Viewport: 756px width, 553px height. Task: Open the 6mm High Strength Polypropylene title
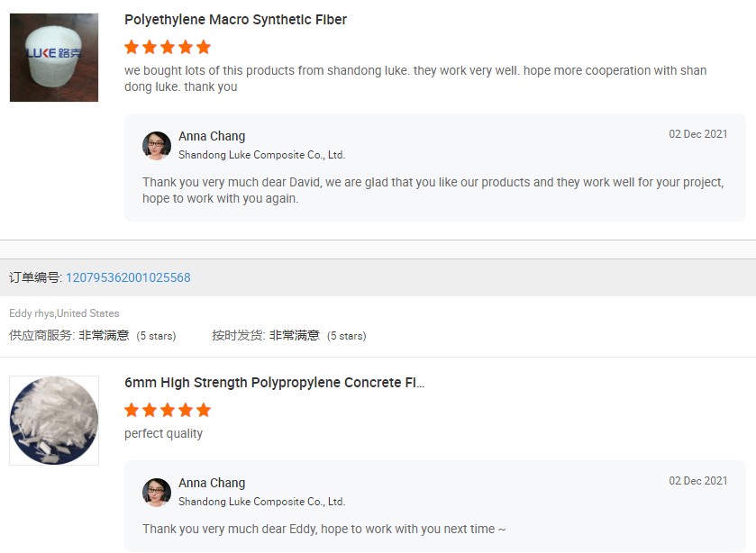[274, 383]
